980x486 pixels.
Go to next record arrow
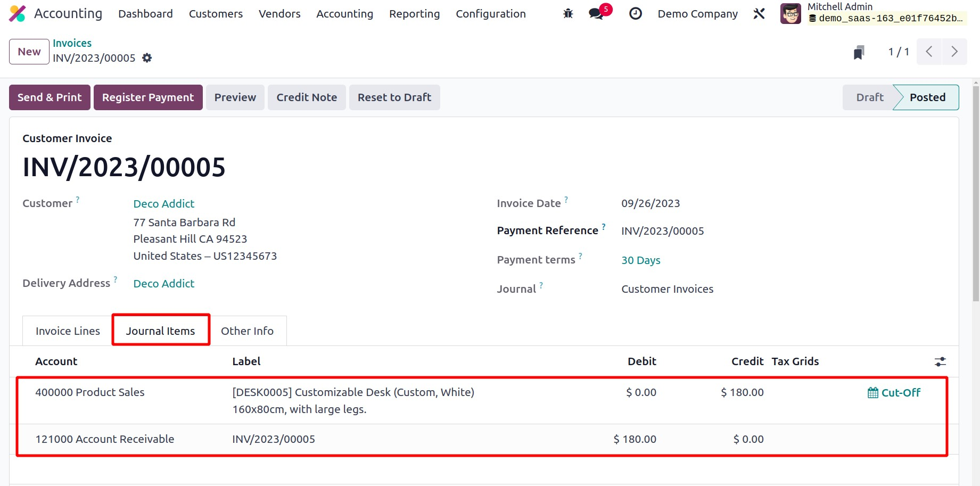point(954,52)
